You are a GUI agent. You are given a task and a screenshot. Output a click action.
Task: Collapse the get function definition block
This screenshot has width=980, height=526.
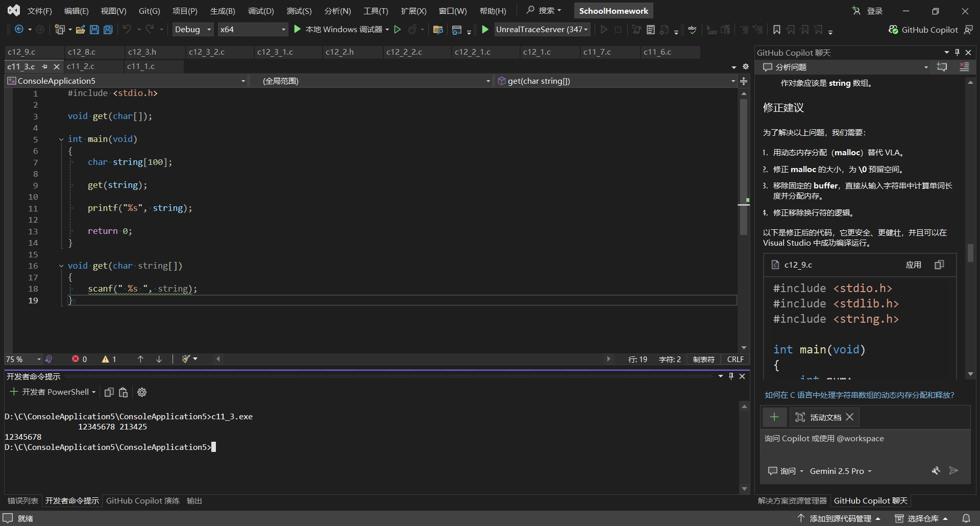(61, 266)
